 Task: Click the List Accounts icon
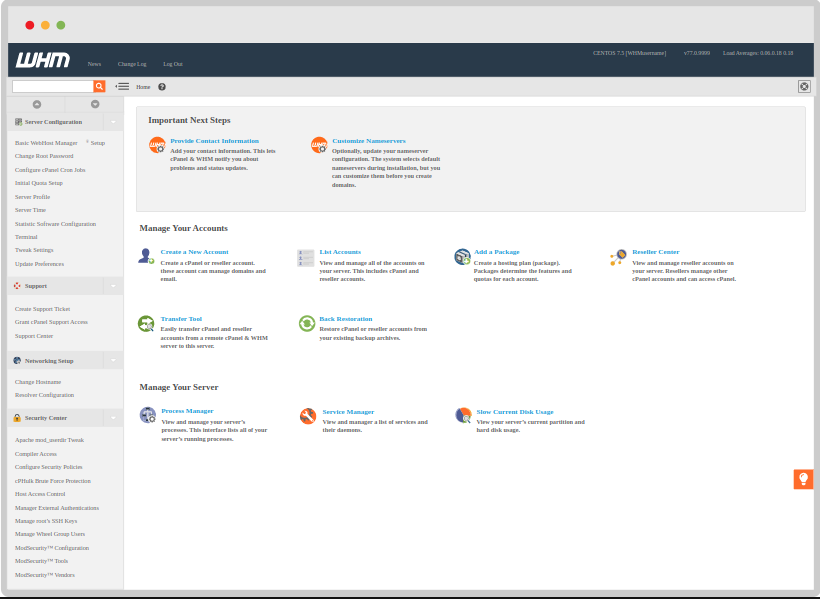tap(305, 257)
